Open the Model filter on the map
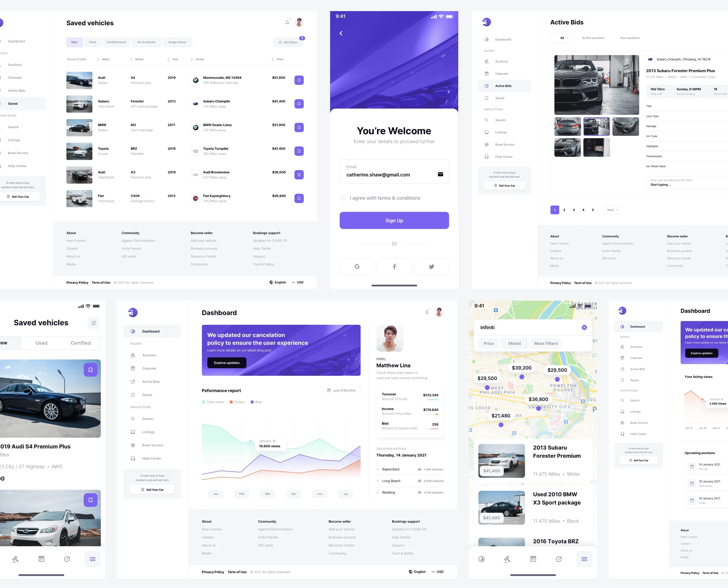 (x=514, y=343)
